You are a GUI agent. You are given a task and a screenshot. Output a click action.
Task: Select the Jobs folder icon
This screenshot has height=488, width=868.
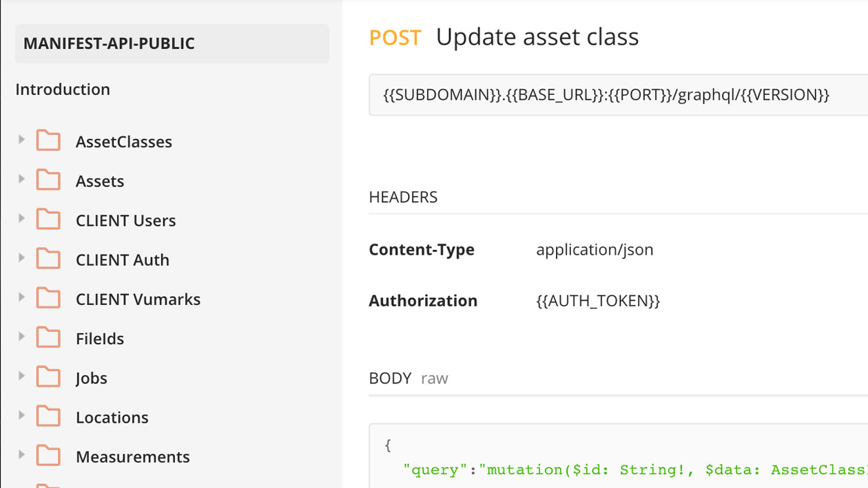[48, 376]
